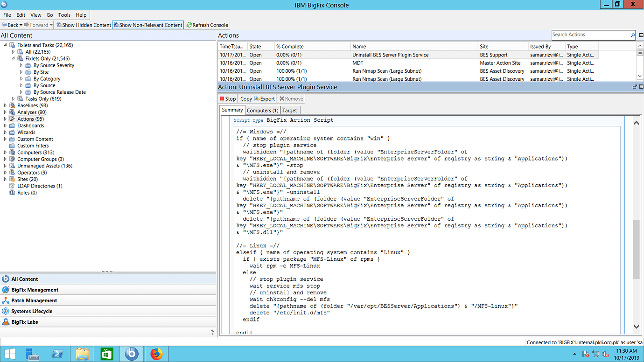This screenshot has height=362, width=644.
Task: Open the Systems Lifecycle section
Action: pyautogui.click(x=33, y=311)
